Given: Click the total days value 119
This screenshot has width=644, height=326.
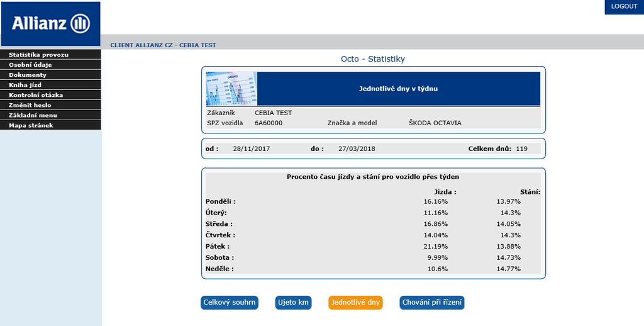Looking at the screenshot, I should pyautogui.click(x=521, y=149).
